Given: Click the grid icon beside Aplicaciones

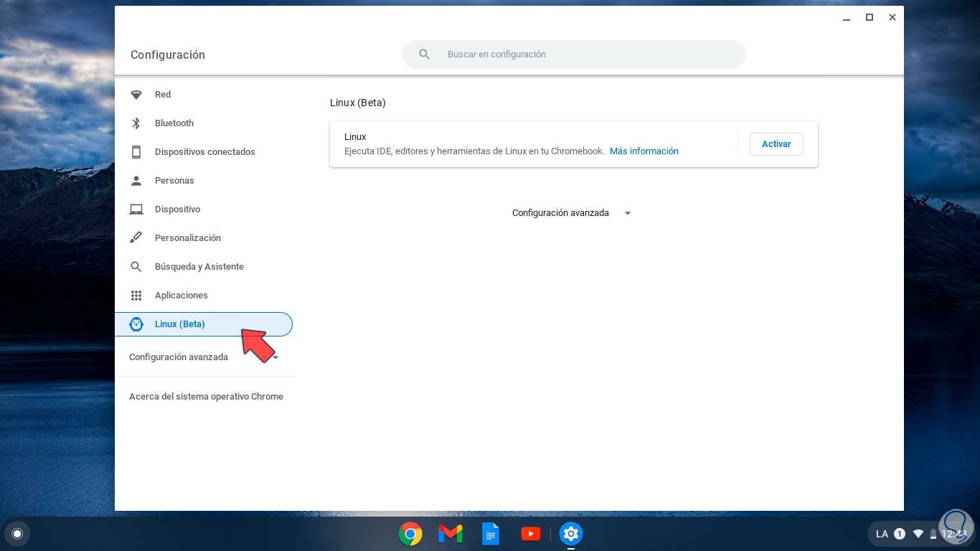Looking at the screenshot, I should pos(136,296).
